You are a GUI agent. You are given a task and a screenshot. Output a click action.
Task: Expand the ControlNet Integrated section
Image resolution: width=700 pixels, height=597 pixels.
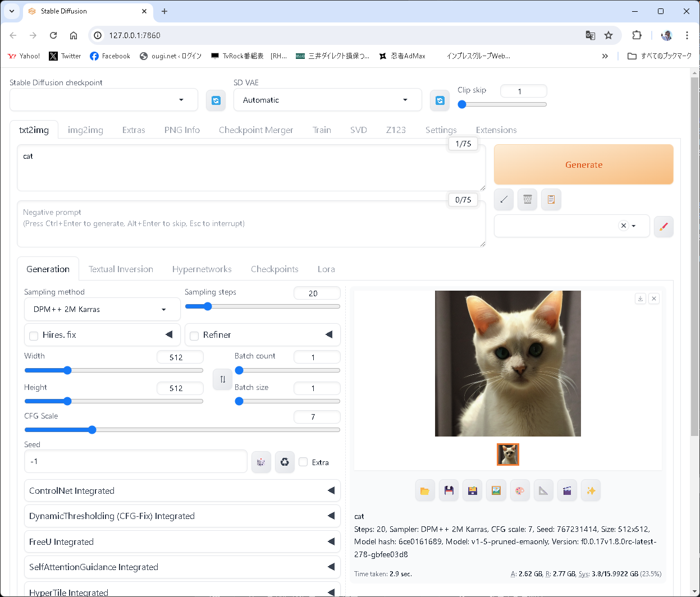[x=182, y=490]
